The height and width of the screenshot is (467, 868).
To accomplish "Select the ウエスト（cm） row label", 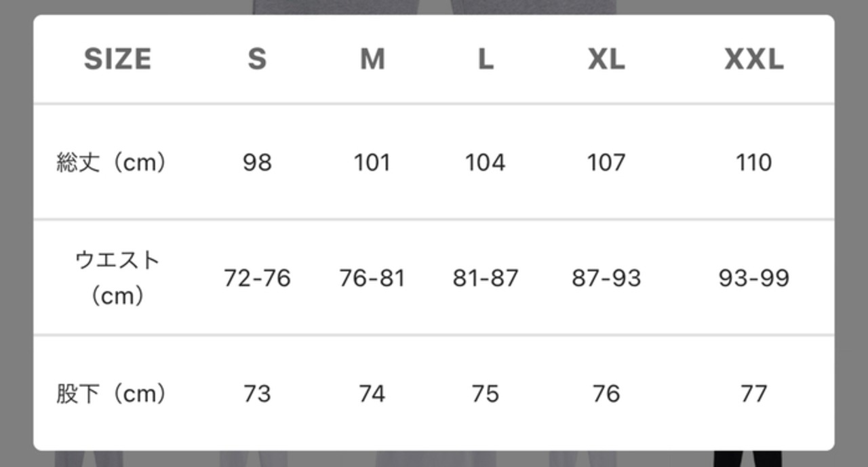I will [x=117, y=278].
